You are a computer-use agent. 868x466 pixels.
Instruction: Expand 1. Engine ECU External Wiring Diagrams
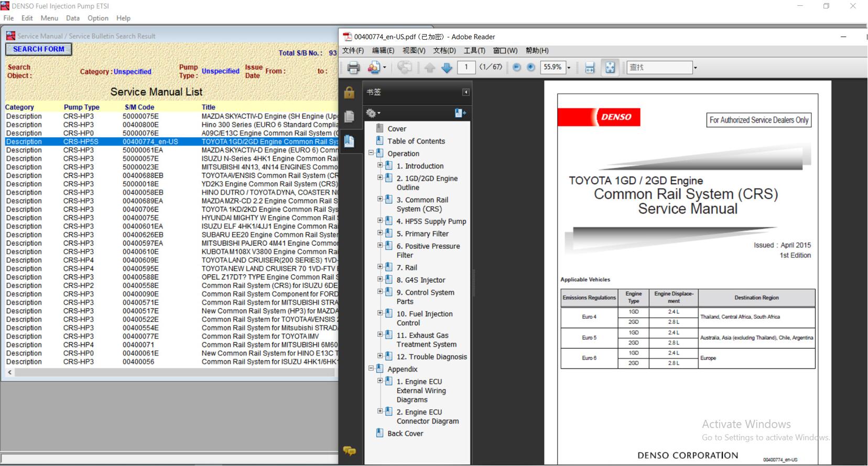(x=380, y=381)
